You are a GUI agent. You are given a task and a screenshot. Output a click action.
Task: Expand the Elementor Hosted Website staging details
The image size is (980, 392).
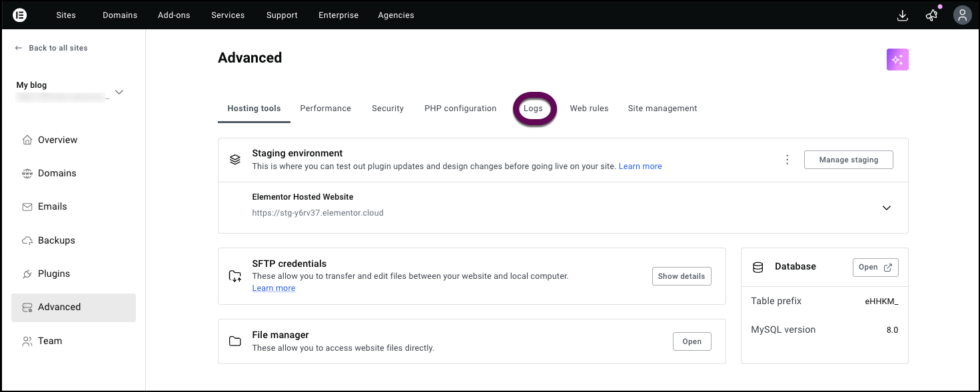tap(886, 208)
